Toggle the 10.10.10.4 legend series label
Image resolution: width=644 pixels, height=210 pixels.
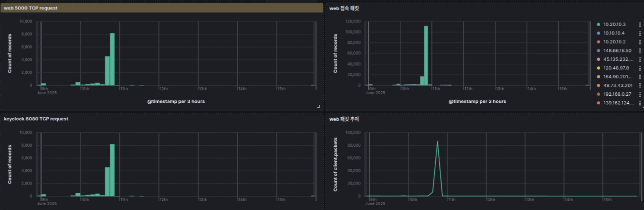click(615, 33)
